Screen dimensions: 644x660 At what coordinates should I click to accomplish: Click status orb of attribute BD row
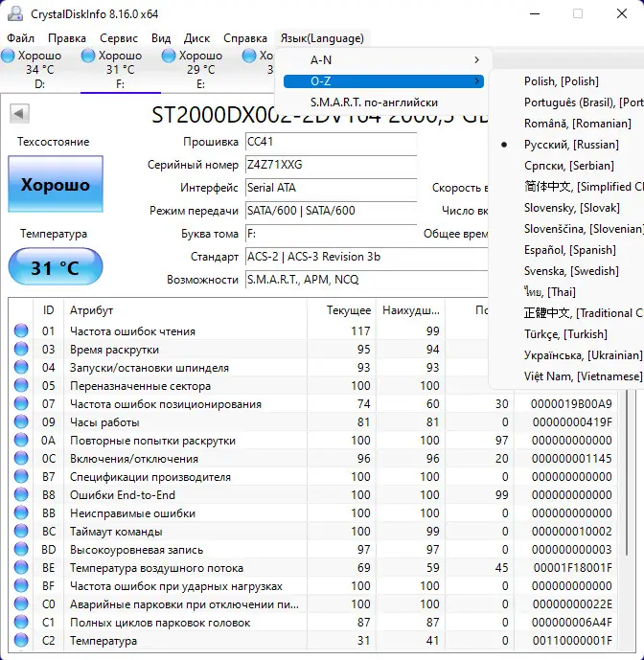point(21,549)
